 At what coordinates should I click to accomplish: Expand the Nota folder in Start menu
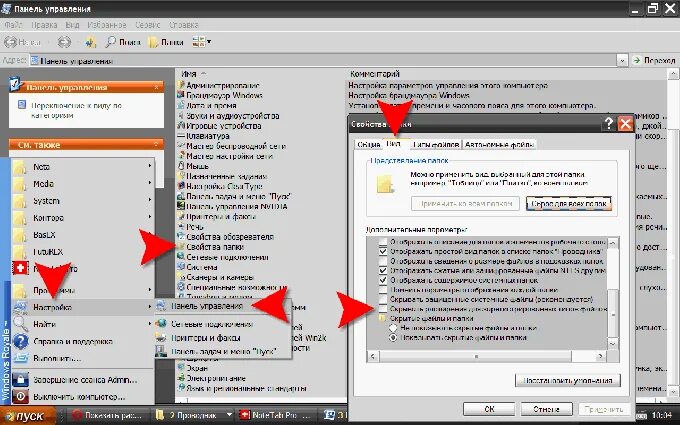pos(82,167)
